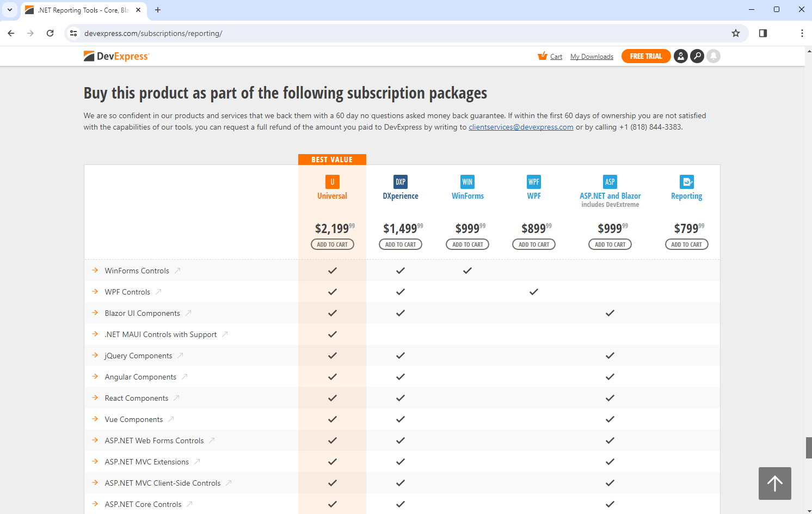Open the account sign-in icon
Screen dimensions: 812x514
(x=681, y=56)
